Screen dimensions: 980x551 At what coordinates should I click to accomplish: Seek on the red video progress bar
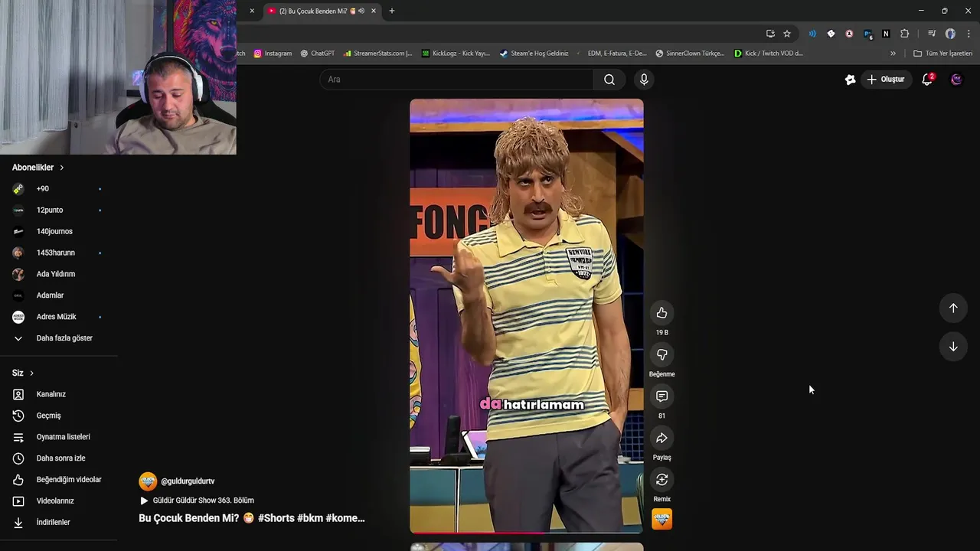(x=527, y=532)
